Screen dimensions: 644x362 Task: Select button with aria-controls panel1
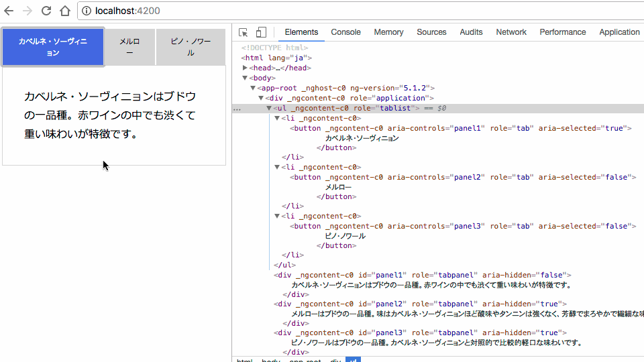point(461,129)
